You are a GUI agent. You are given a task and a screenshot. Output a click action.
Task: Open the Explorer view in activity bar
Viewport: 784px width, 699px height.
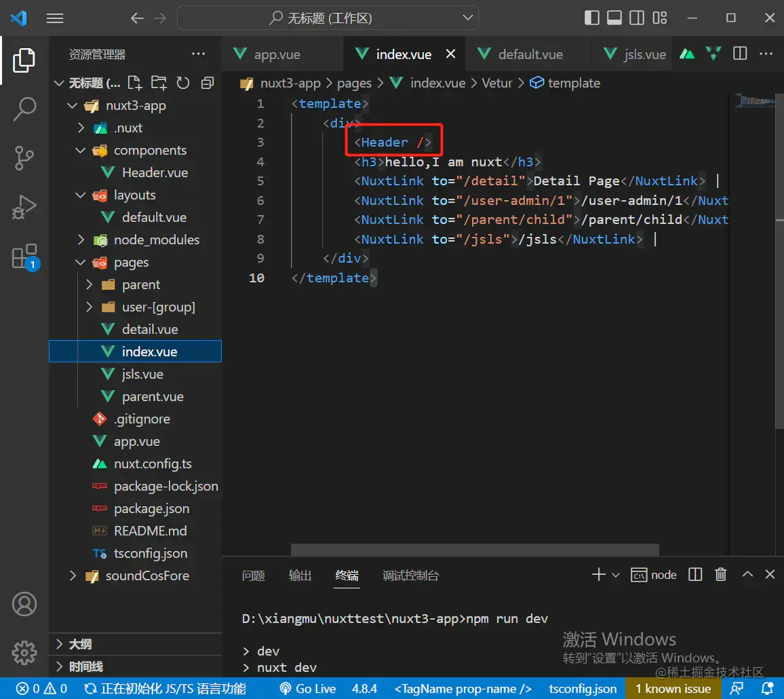point(24,60)
